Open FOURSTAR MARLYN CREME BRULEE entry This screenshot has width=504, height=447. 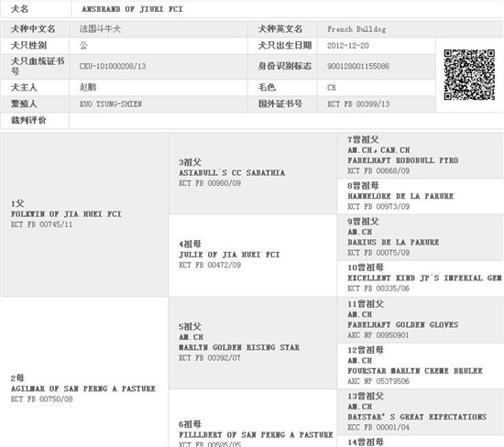click(x=415, y=371)
